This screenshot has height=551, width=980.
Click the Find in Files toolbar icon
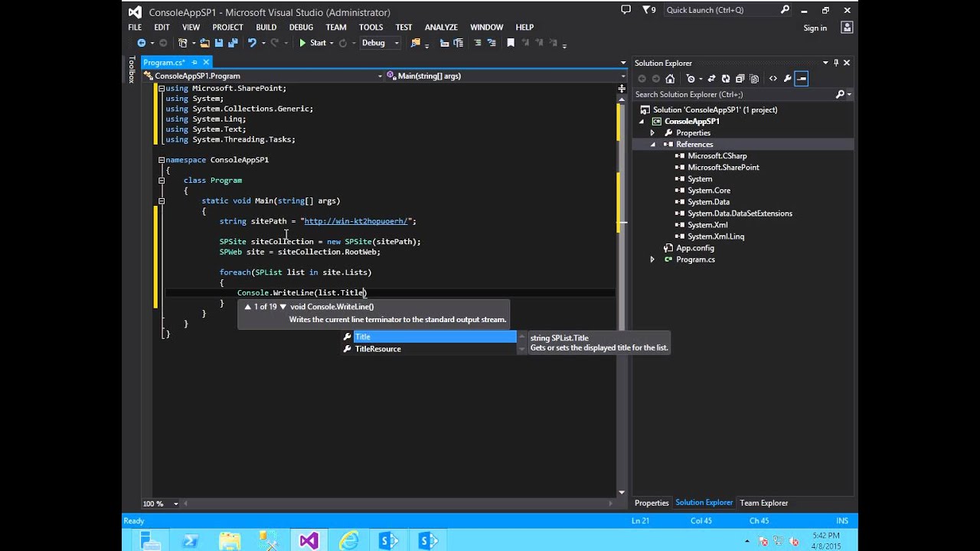click(x=416, y=43)
